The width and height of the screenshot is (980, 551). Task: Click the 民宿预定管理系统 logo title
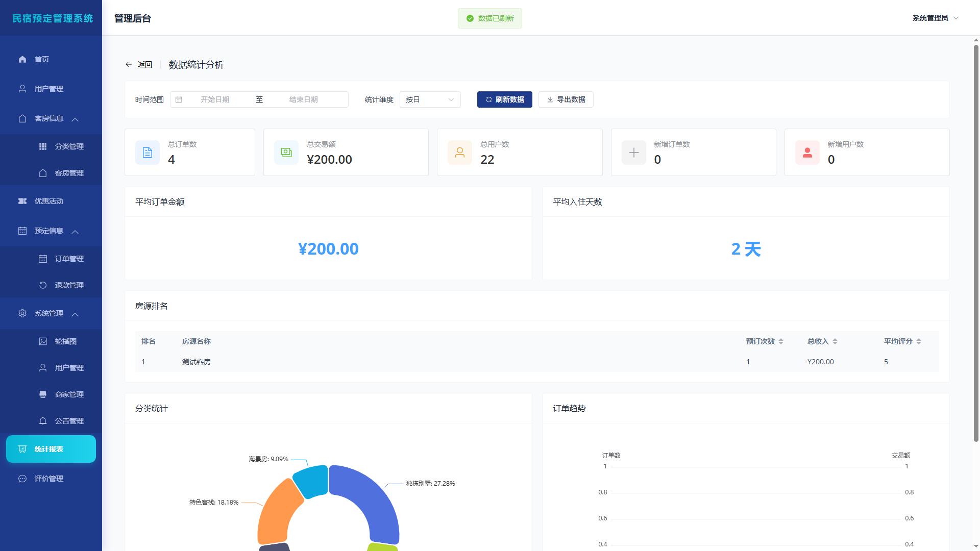pos(53,18)
